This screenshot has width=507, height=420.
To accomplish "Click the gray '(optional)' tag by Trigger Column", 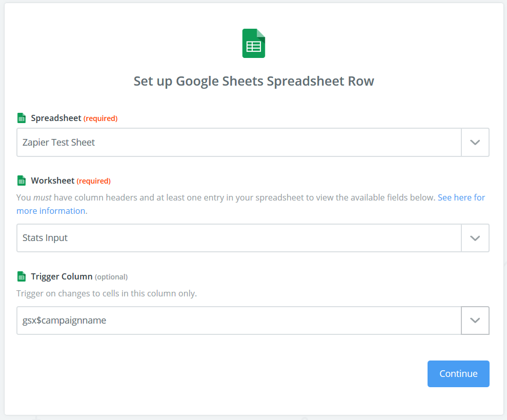I will (111, 277).
